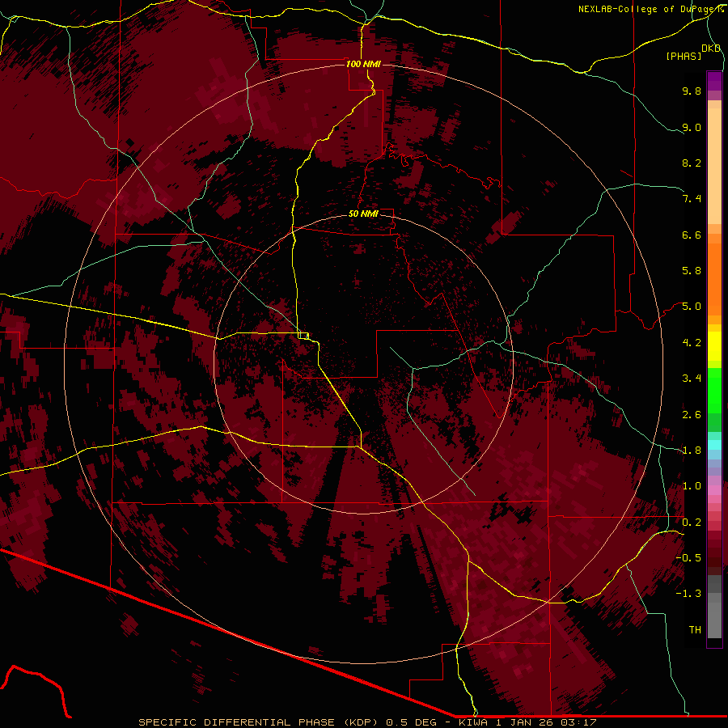Pick the light peach color bar segment
The width and height of the screenshot is (728, 728).
pos(714,166)
